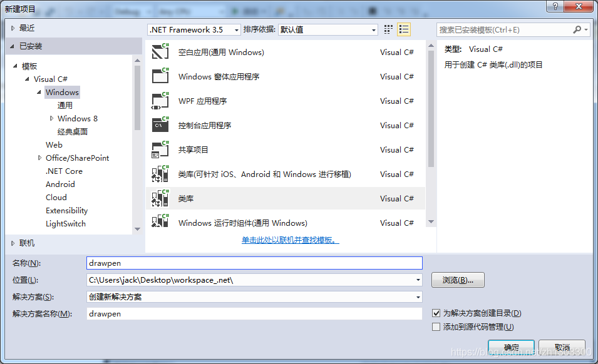Viewport: 598px width, 364px height.
Task: Select the '共享项目' template name
Action: pos(193,149)
